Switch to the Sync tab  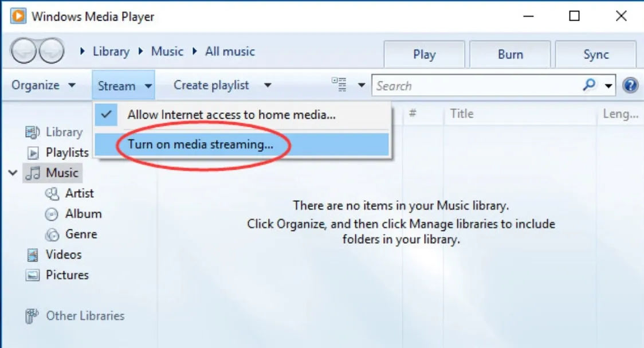pyautogui.click(x=596, y=54)
